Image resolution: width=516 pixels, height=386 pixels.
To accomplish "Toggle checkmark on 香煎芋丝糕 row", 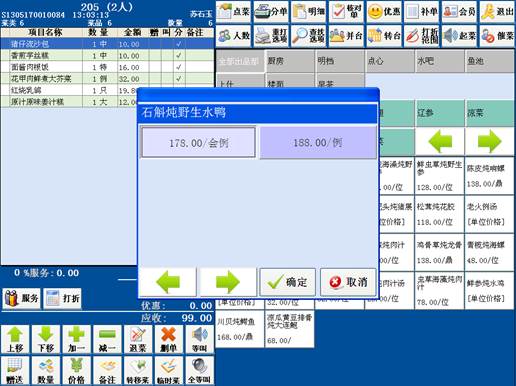I will pos(179,55).
